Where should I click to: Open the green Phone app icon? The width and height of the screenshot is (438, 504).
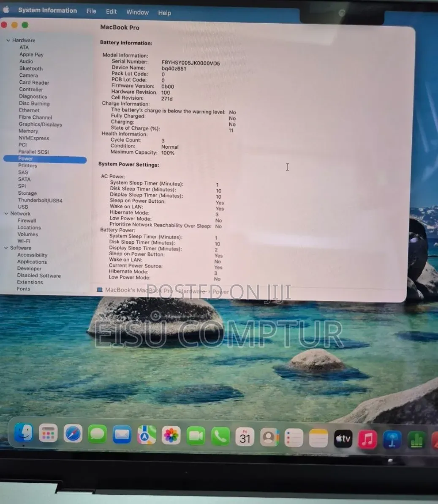point(220,436)
